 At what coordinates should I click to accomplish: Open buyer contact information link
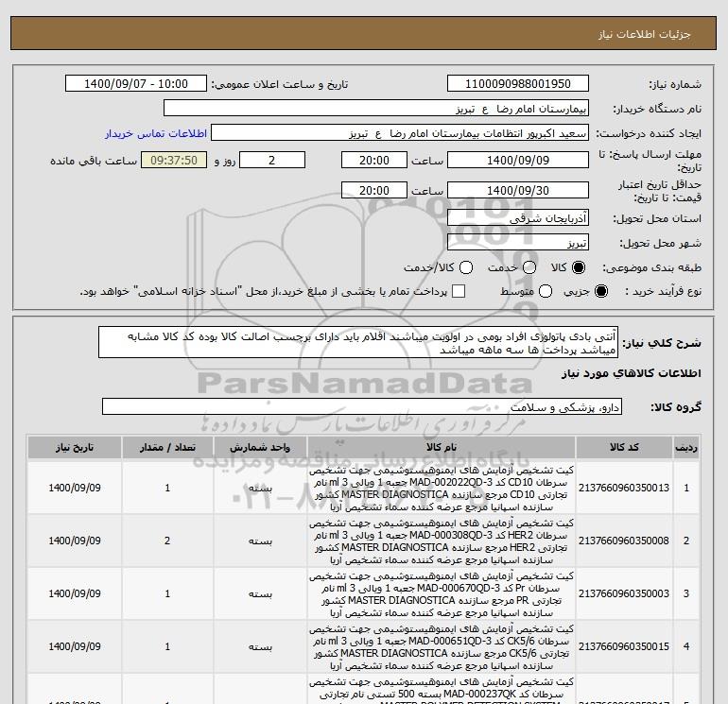click(x=156, y=133)
